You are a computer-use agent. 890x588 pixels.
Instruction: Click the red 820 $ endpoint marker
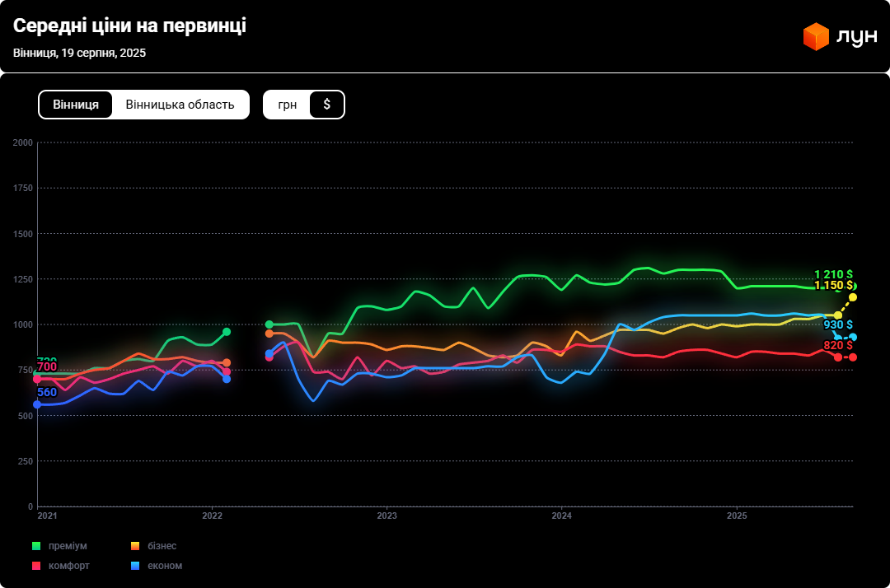click(853, 357)
